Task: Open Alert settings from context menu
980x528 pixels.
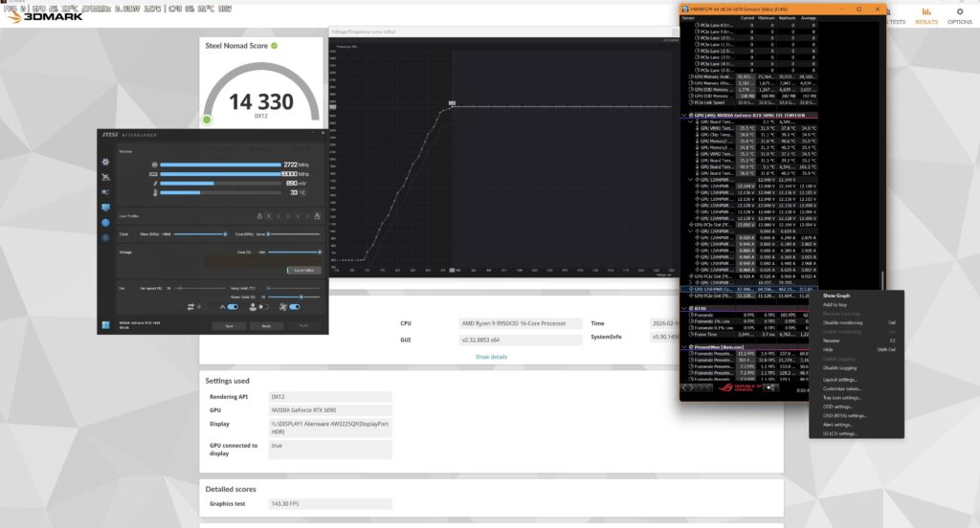Action: pyautogui.click(x=857, y=425)
